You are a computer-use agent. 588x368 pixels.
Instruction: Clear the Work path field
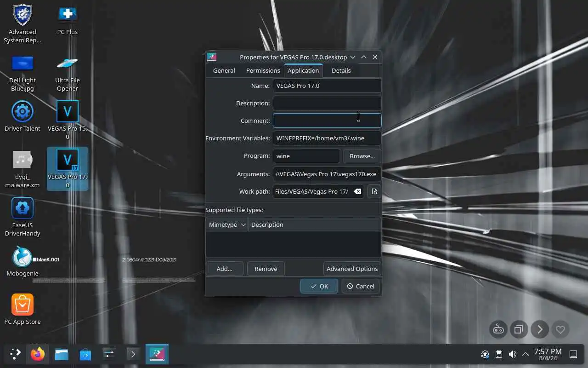(x=357, y=191)
